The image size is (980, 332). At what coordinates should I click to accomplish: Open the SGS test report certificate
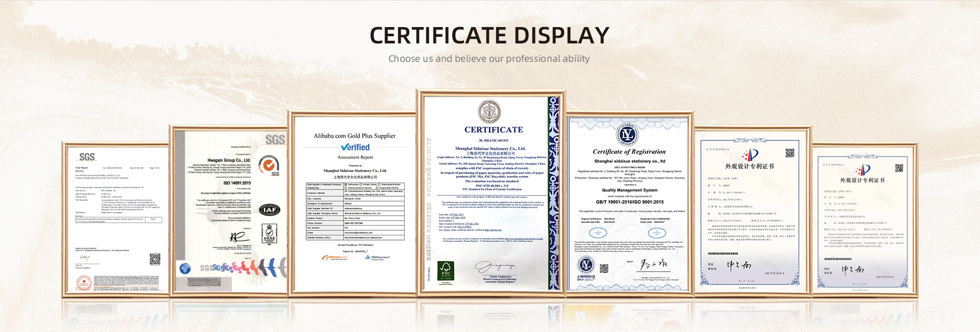pos(115,220)
